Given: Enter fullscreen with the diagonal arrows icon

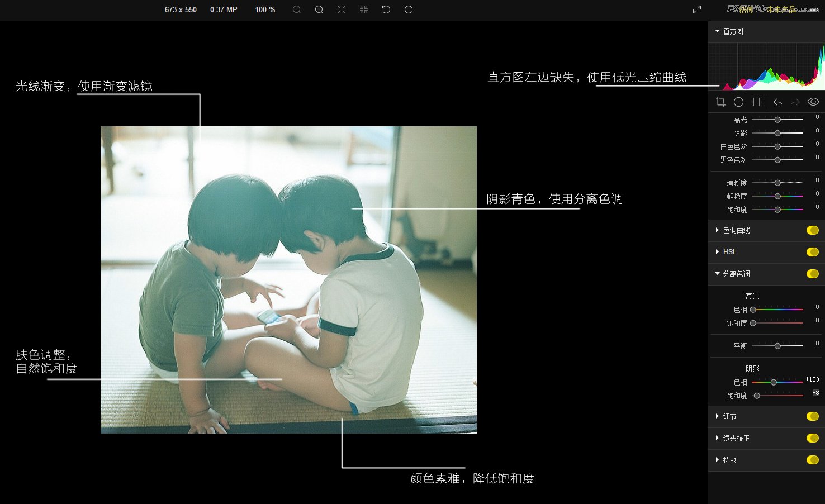Looking at the screenshot, I should tap(697, 9).
